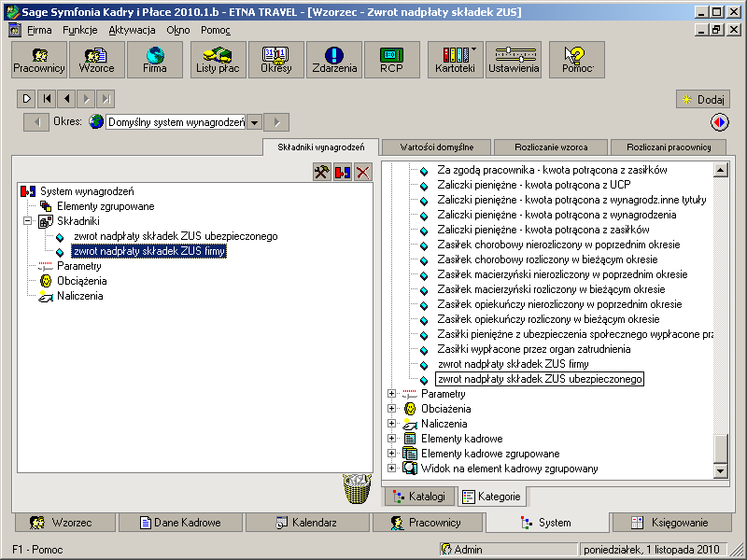Open the Pracownicy toolbar module
747x560 pixels.
[39, 60]
